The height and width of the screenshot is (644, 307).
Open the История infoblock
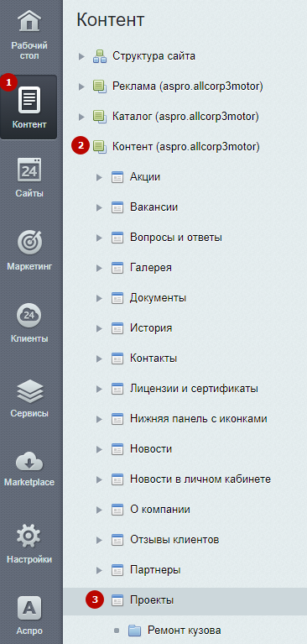[x=151, y=328]
